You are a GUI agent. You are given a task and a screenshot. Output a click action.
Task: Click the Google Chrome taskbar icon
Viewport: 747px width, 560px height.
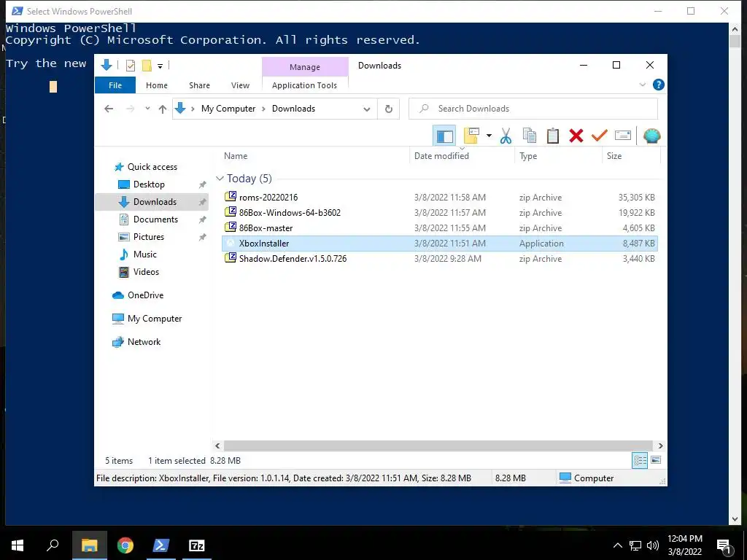[x=125, y=545]
